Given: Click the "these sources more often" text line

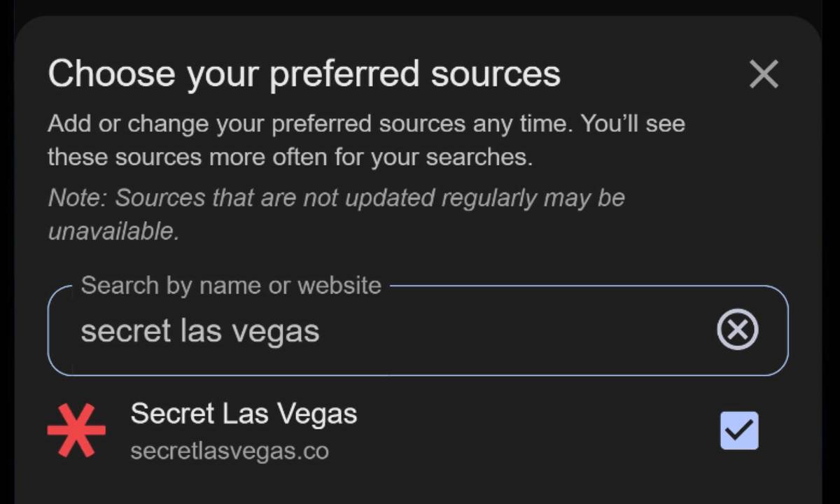Looking at the screenshot, I should (290, 157).
